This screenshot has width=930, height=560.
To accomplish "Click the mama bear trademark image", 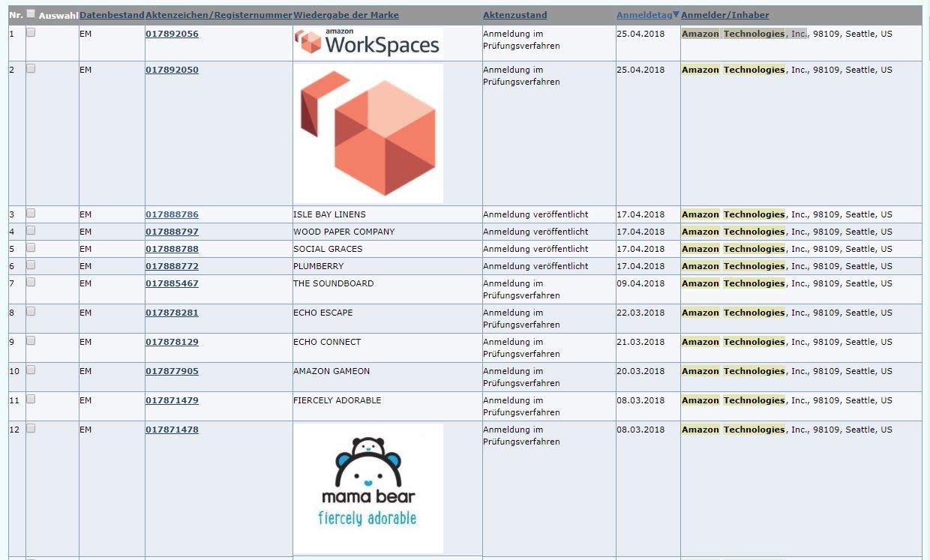I will (368, 489).
